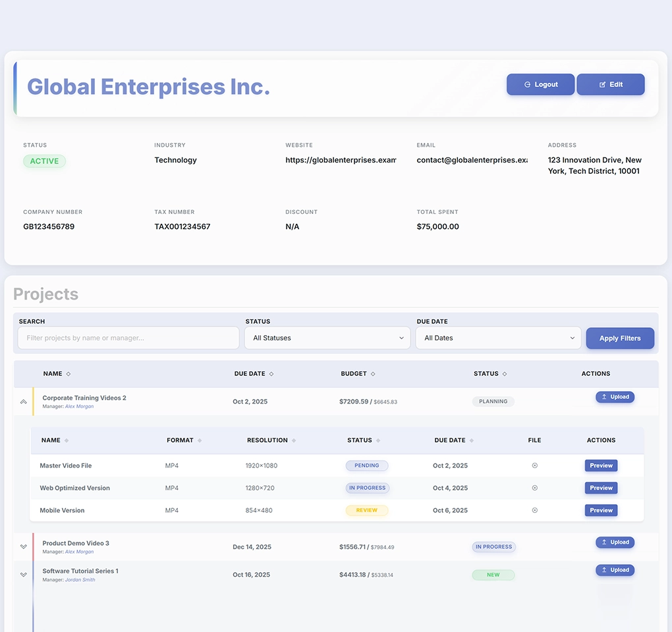The image size is (672, 632).
Task: Click the IN PROGRESS badge on Web Optimized Version
Action: (x=367, y=488)
